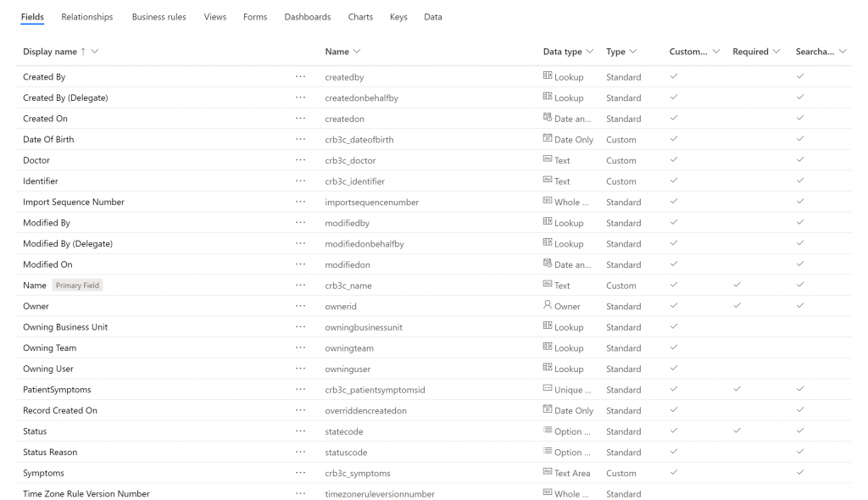This screenshot has width=868, height=500.
Task: Switch to the Relationships tab
Action: click(x=86, y=17)
